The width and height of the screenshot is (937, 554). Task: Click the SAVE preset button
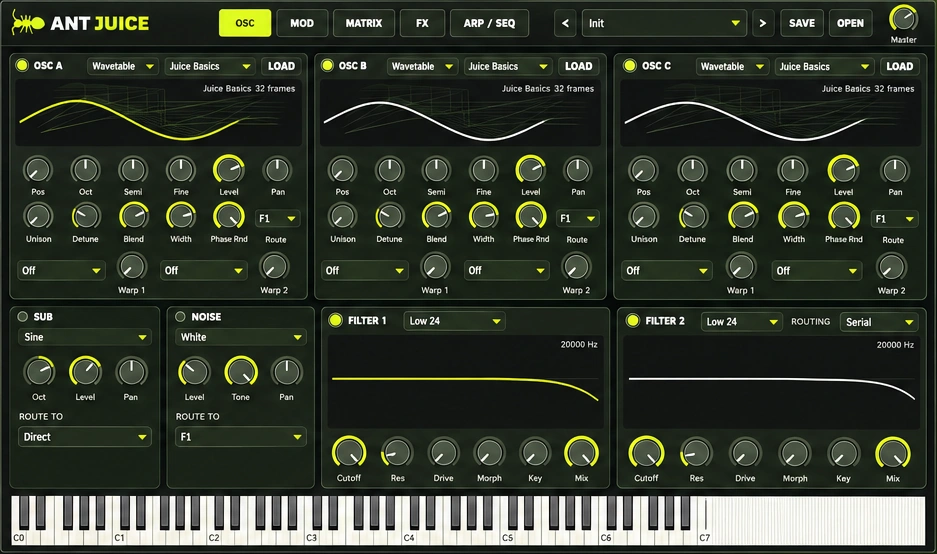(x=802, y=23)
